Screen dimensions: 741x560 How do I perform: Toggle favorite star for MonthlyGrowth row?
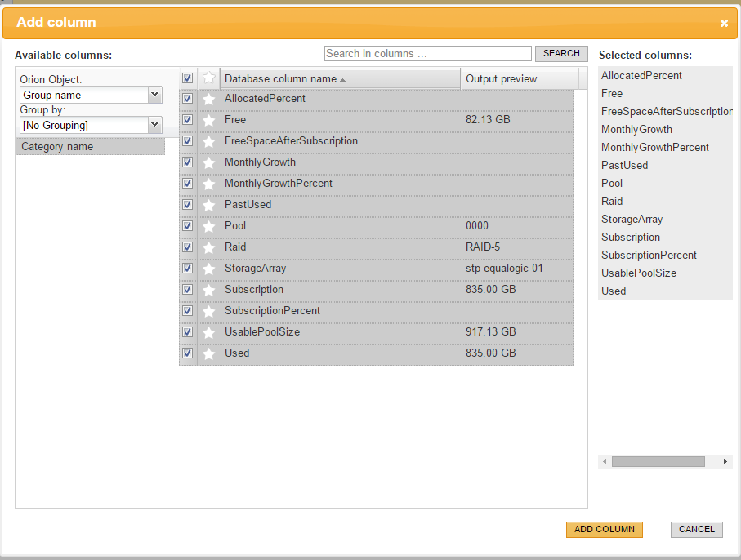click(208, 162)
